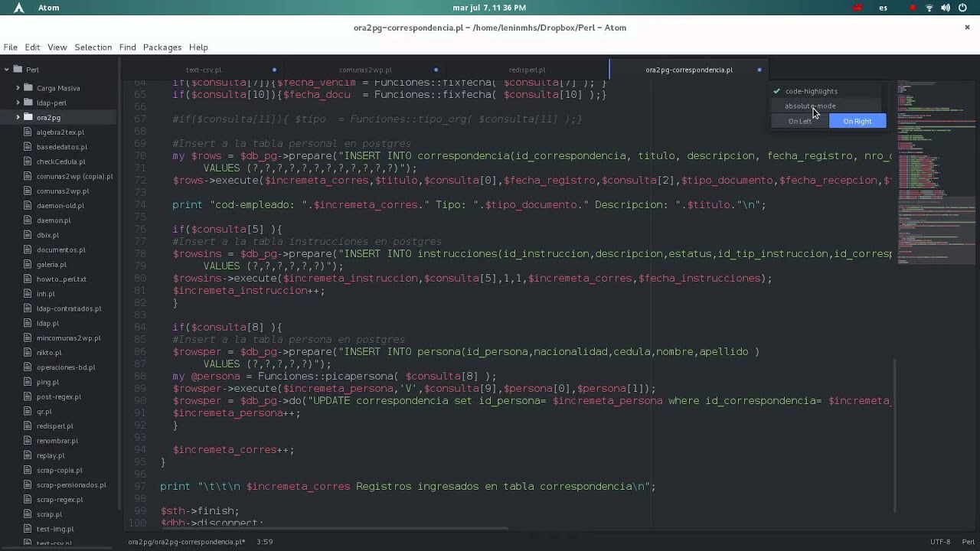Switch to the comunas2wp.pl tab

click(x=365, y=70)
